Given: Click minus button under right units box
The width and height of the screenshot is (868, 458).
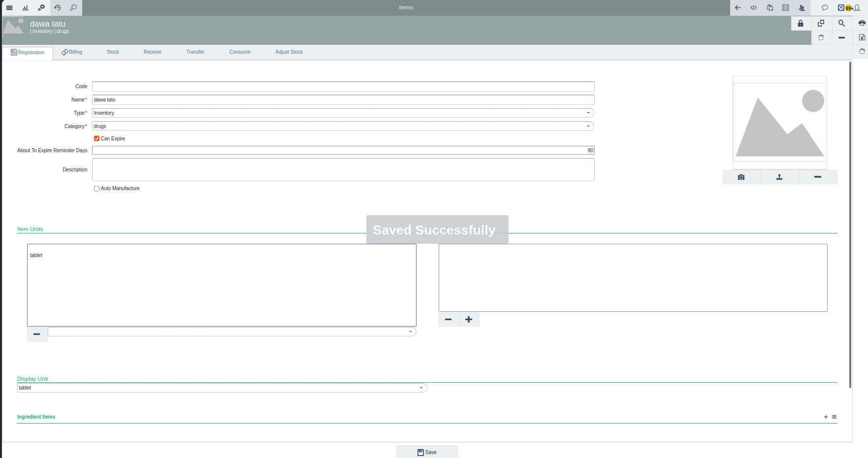Looking at the screenshot, I should tap(449, 320).
